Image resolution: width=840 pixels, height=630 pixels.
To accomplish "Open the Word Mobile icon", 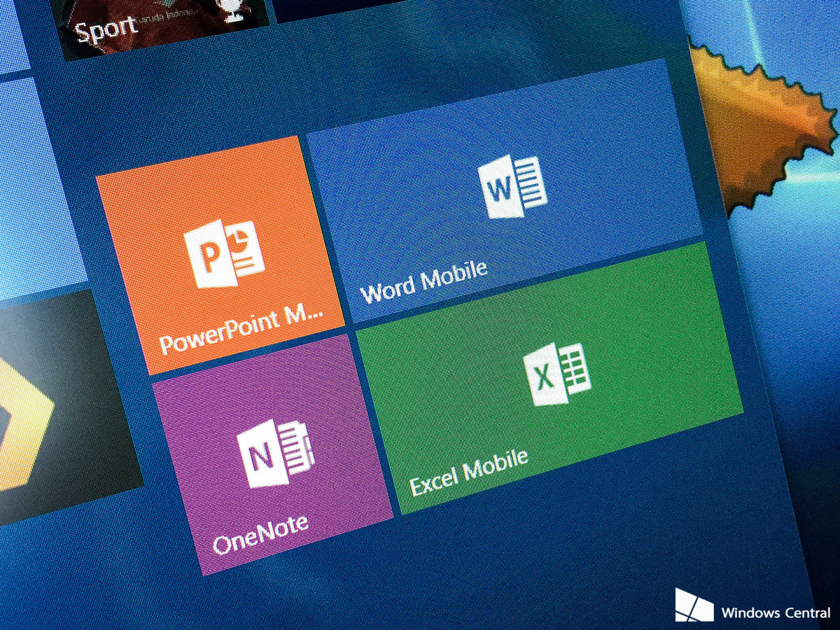I will click(x=513, y=187).
